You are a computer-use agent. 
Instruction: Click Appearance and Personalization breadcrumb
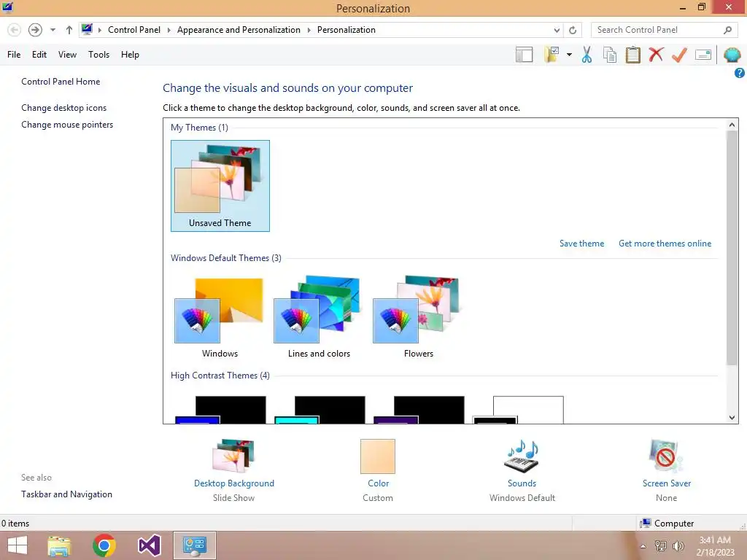coord(239,30)
